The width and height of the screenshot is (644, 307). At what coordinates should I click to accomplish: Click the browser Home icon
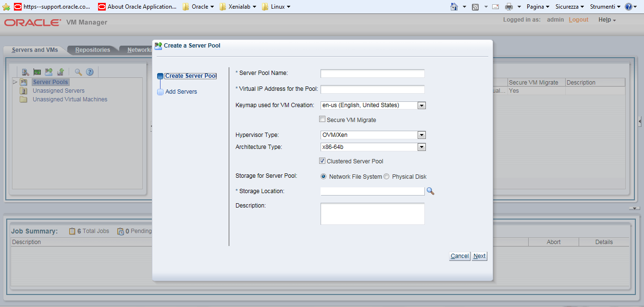click(454, 7)
